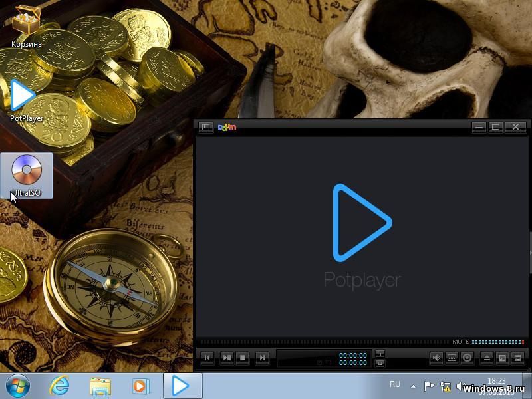Viewport: 532px width, 399px height.
Task: Switch input language via RU indicator
Action: [395, 384]
